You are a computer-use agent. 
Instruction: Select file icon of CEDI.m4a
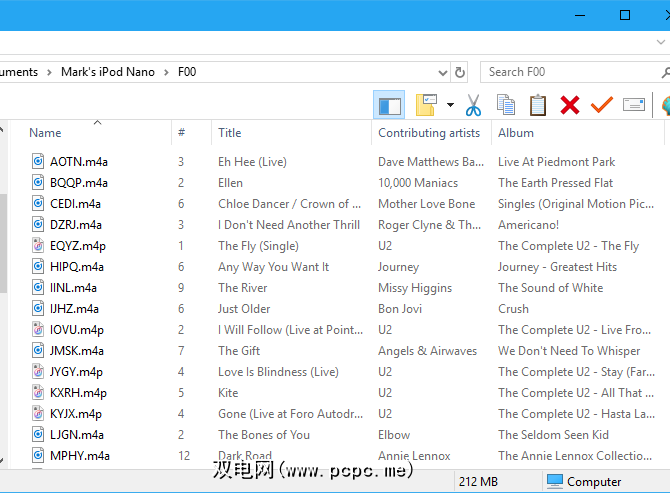38,203
